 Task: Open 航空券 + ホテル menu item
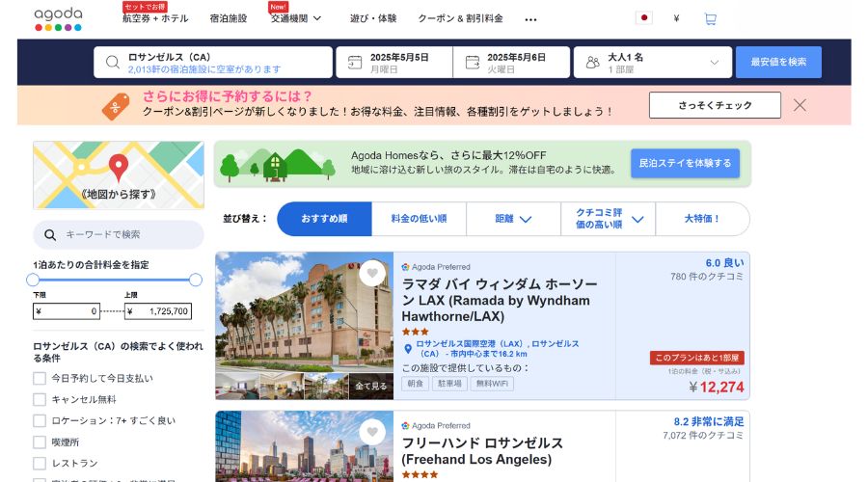[155, 18]
